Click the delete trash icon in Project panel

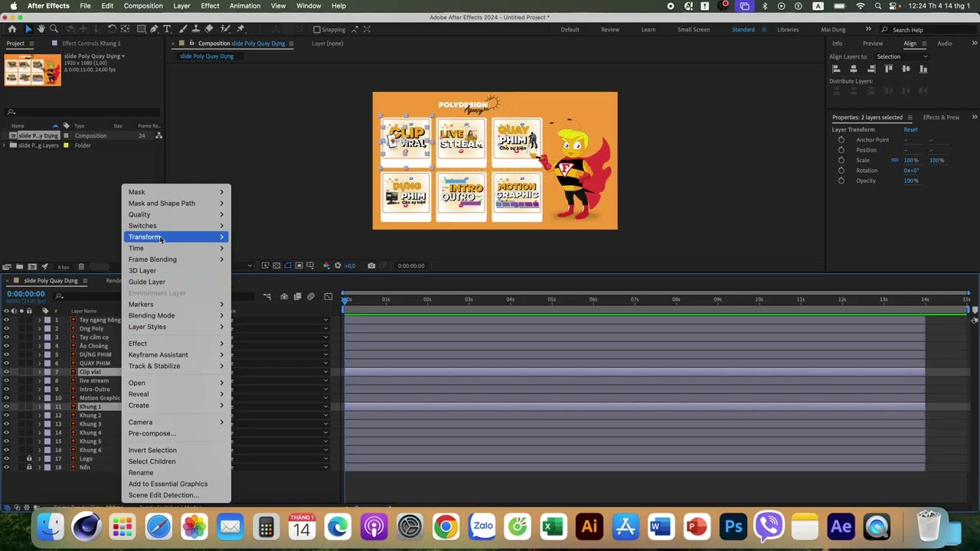(x=81, y=267)
